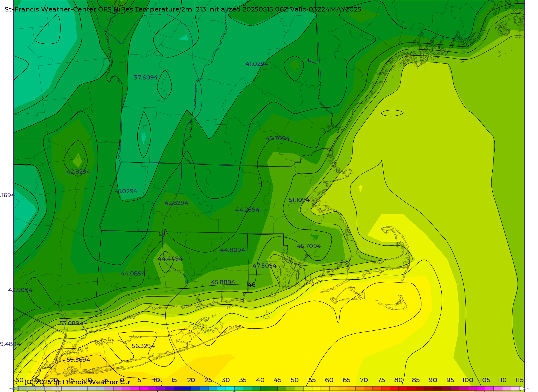Click the dark green segment of the temperature color bar

tap(264, 389)
